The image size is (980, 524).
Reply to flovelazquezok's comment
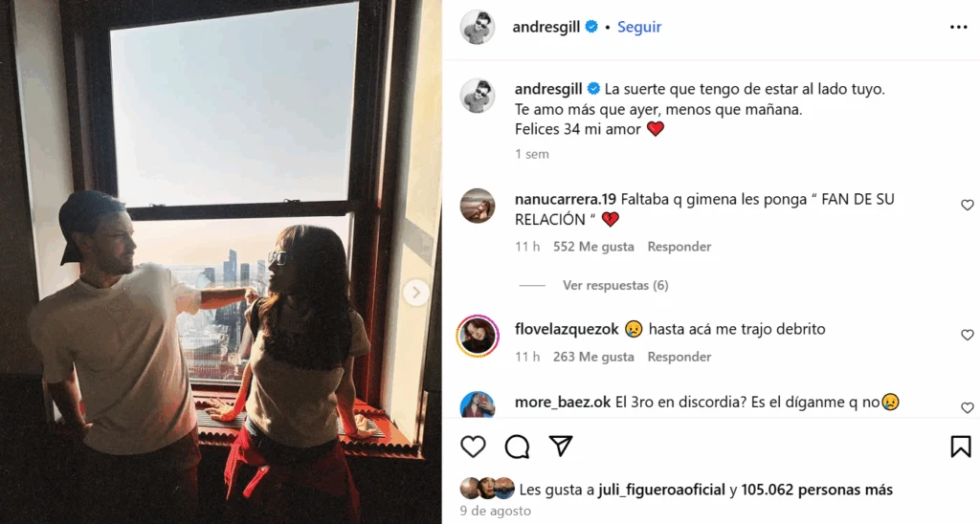[679, 357]
